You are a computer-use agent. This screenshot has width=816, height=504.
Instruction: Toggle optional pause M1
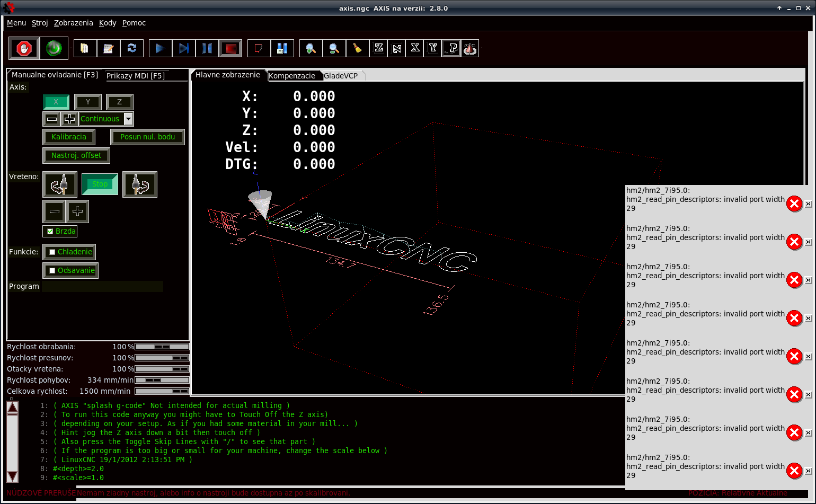point(282,48)
